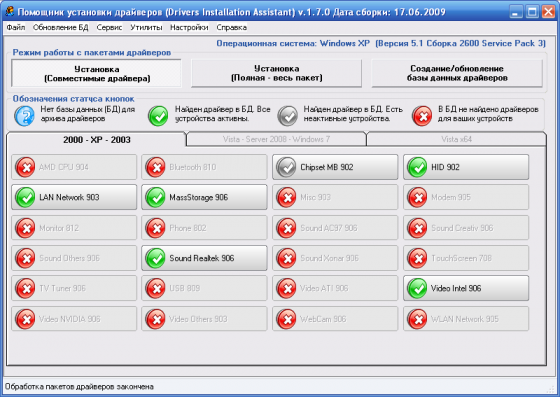Open the Утилиты menu

[x=146, y=27]
